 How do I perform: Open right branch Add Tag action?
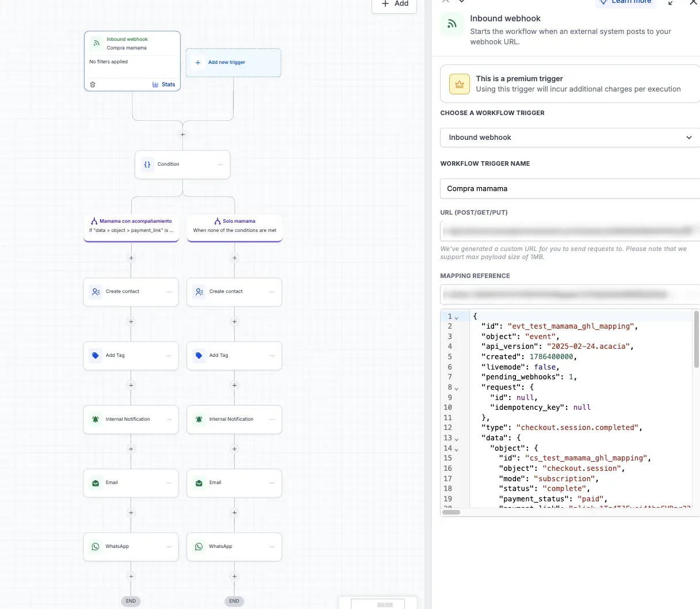235,356
